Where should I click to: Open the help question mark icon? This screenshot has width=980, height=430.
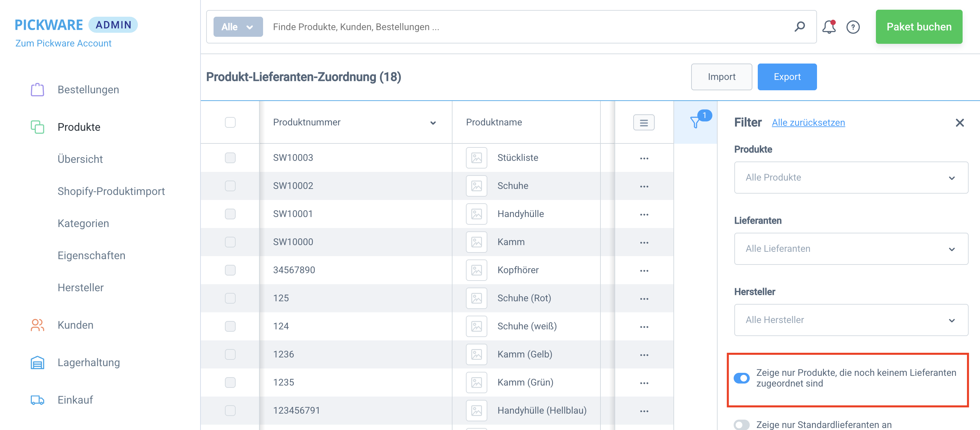click(x=852, y=27)
